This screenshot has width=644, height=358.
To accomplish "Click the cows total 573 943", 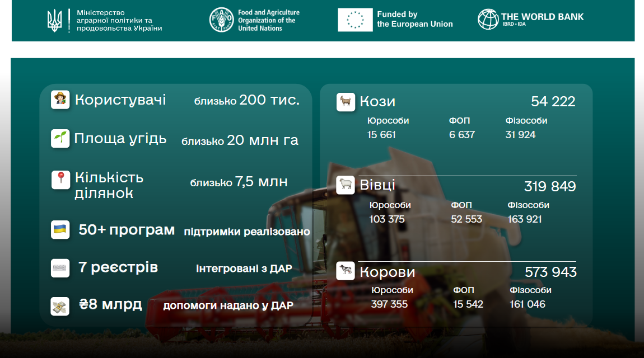I will click(551, 272).
